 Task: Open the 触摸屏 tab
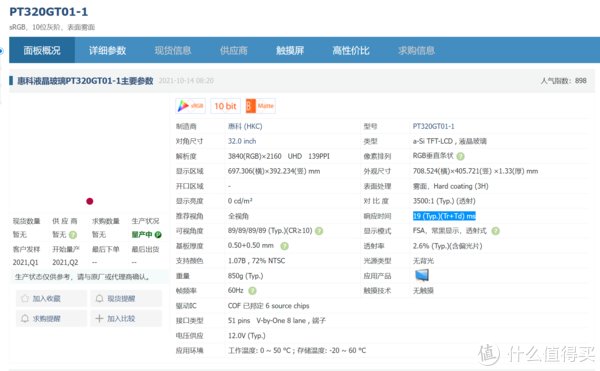pos(290,50)
